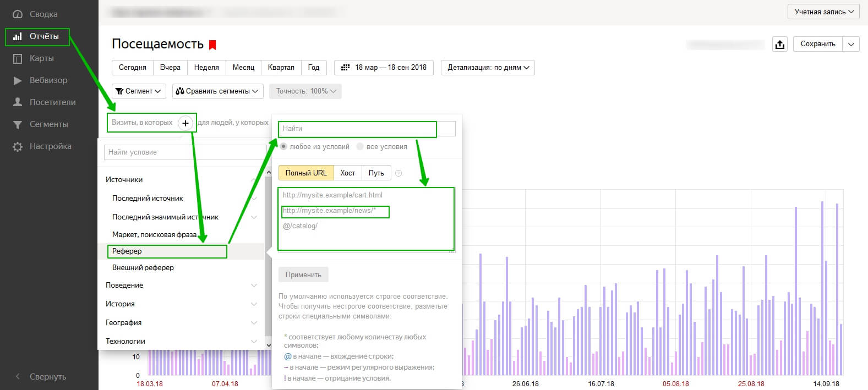Click the URL conditions text area

(x=367, y=220)
